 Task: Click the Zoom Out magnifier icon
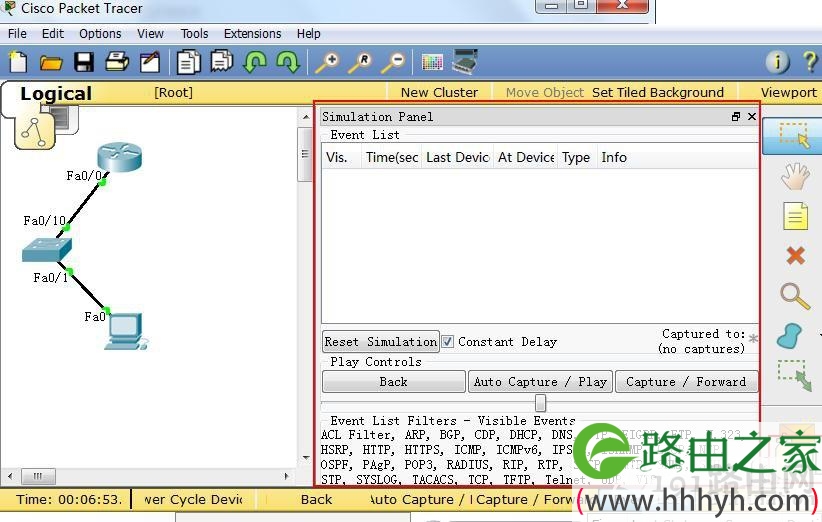[393, 62]
